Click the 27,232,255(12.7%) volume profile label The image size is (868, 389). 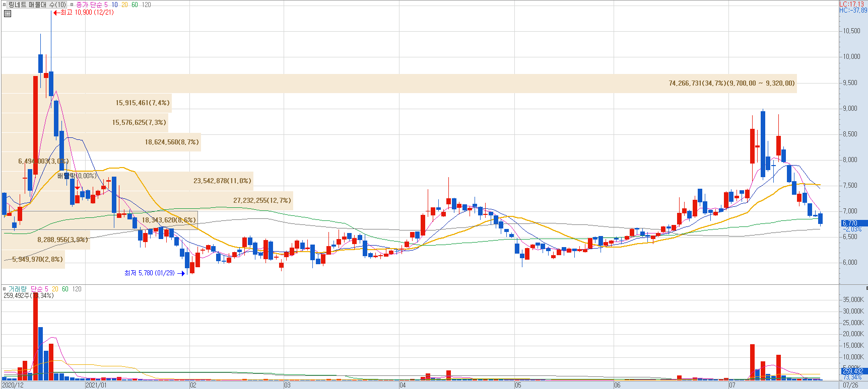[x=262, y=200]
